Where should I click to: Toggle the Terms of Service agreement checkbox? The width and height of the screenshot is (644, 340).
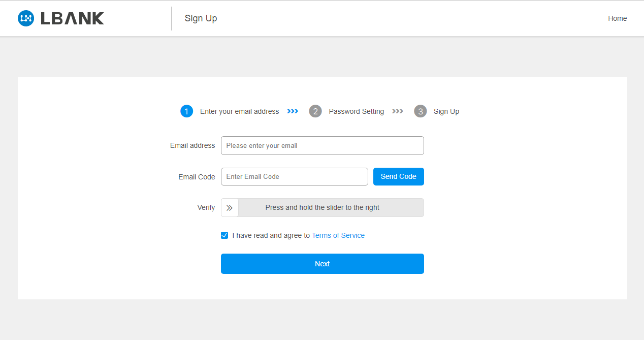pos(224,235)
